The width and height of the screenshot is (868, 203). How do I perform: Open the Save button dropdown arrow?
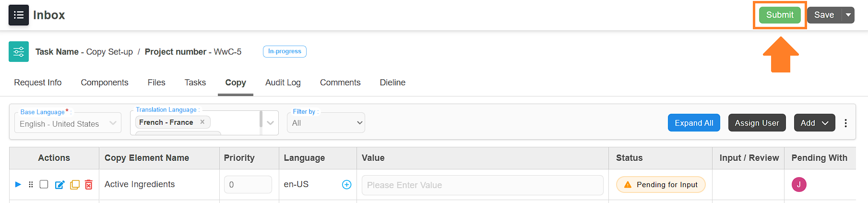point(848,15)
